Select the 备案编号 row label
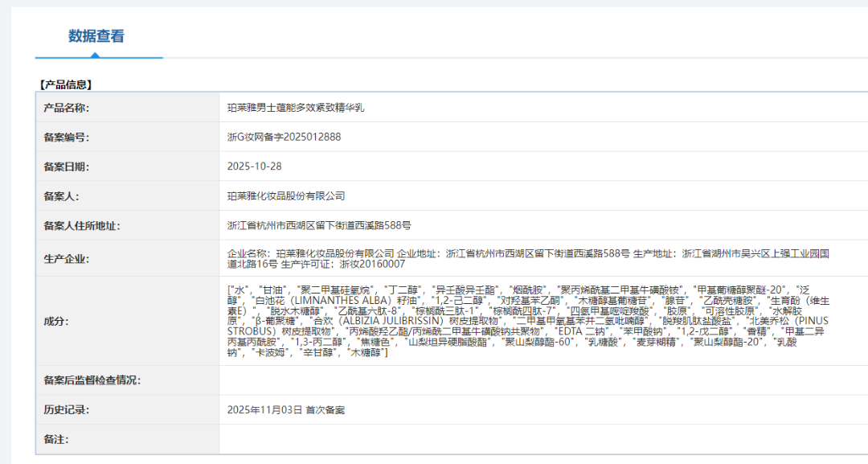The width and height of the screenshot is (868, 464). coord(67,138)
